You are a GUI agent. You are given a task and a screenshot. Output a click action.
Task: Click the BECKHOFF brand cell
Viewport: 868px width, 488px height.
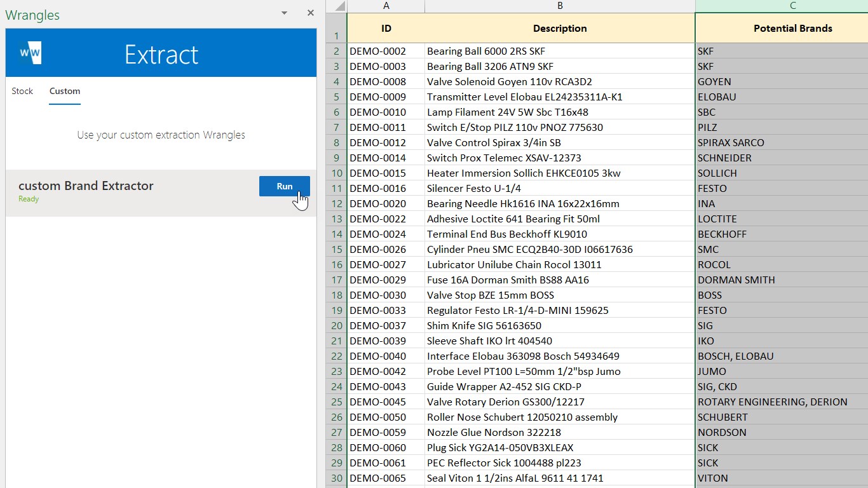[782, 234]
